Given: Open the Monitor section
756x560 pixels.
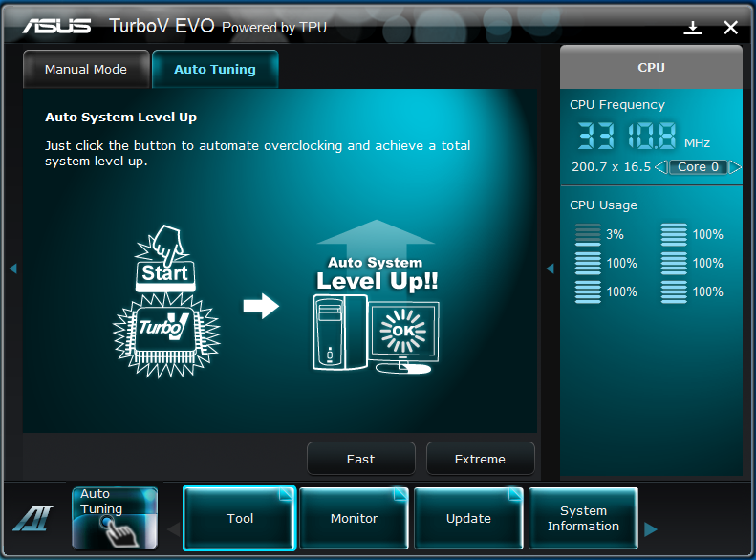Looking at the screenshot, I should (354, 518).
